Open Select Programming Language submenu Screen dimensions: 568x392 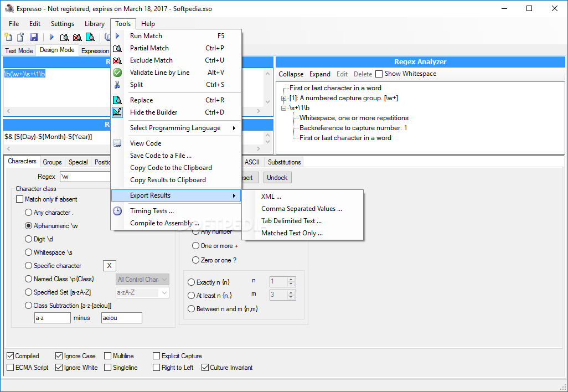pyautogui.click(x=176, y=128)
